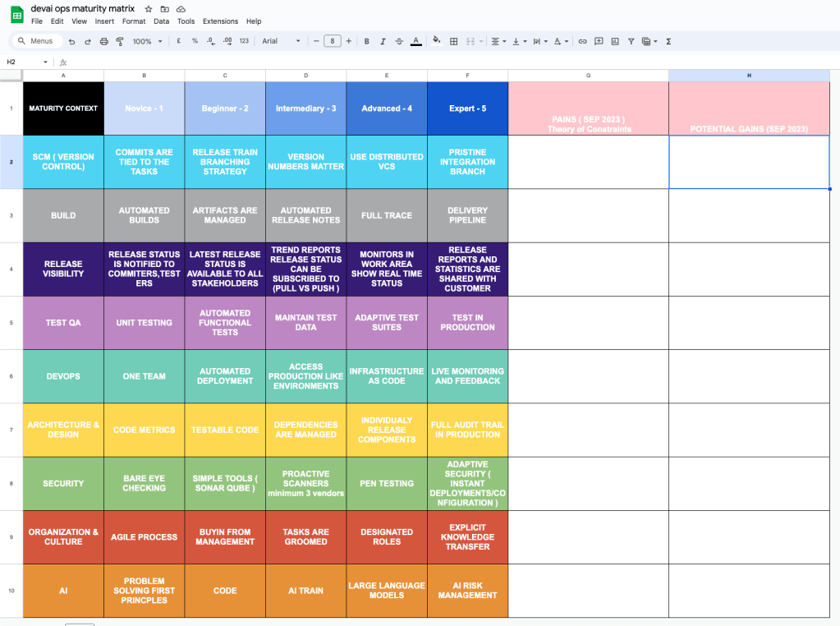Select the UNIT TESTING cell

coord(145,323)
